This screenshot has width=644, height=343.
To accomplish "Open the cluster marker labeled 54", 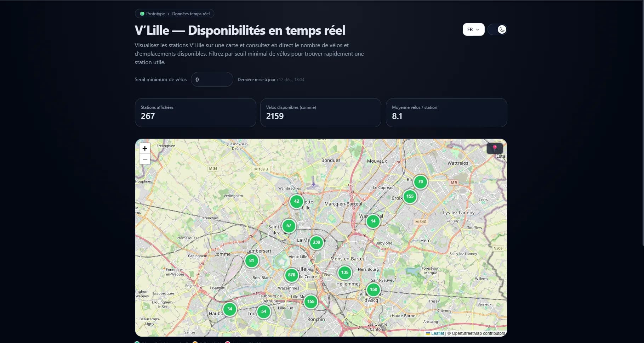I will (264, 311).
